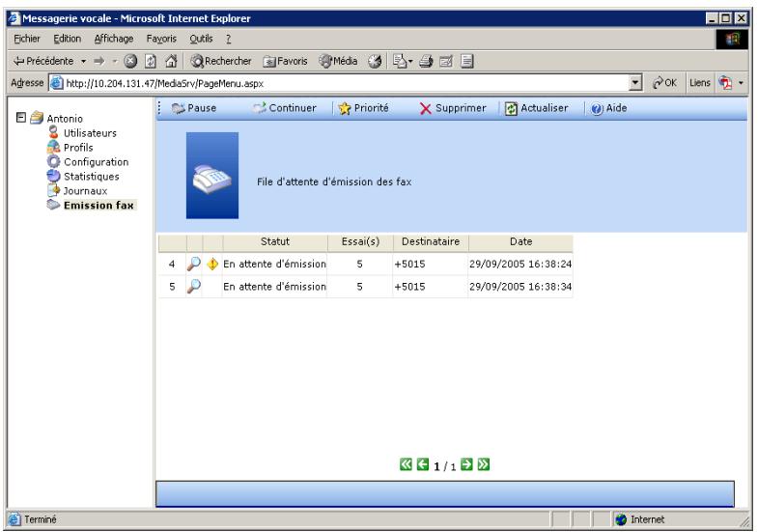This screenshot has width=758, height=532.
Task: Go to the last page of the queue
Action: pyautogui.click(x=484, y=464)
